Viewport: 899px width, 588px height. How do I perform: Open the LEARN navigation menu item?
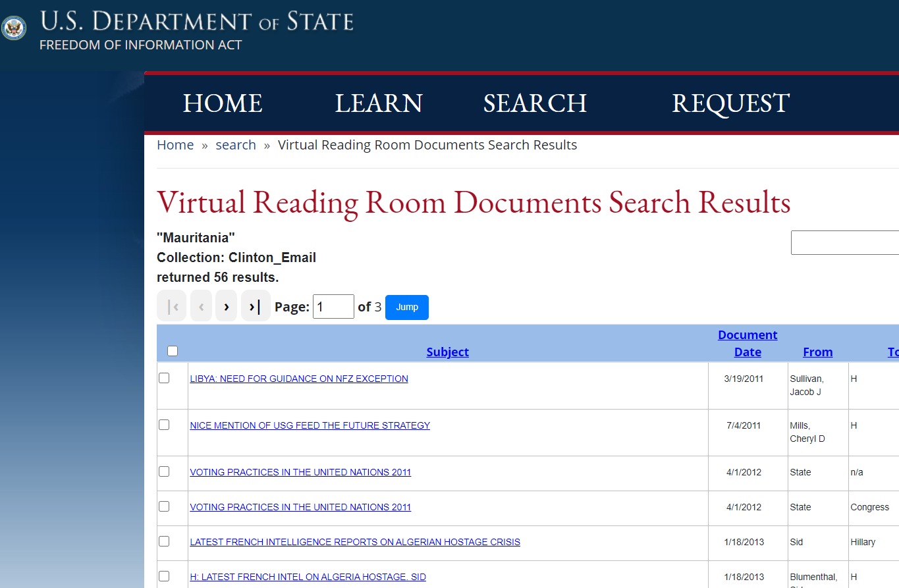click(379, 103)
